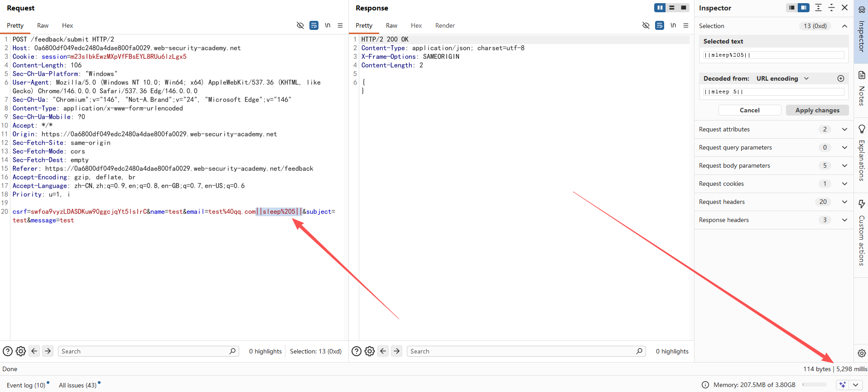Expand the Request headers section
868x392 pixels.
(x=844, y=202)
